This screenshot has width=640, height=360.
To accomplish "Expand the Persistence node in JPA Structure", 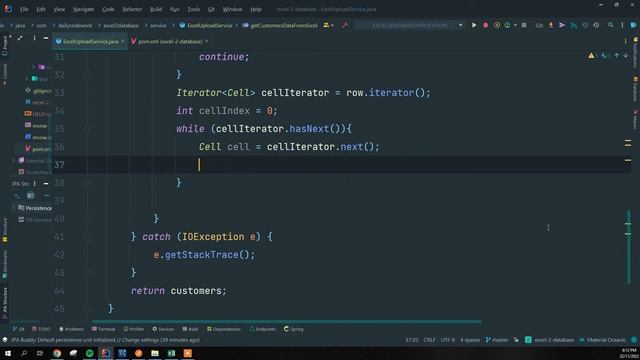I will click(14, 208).
